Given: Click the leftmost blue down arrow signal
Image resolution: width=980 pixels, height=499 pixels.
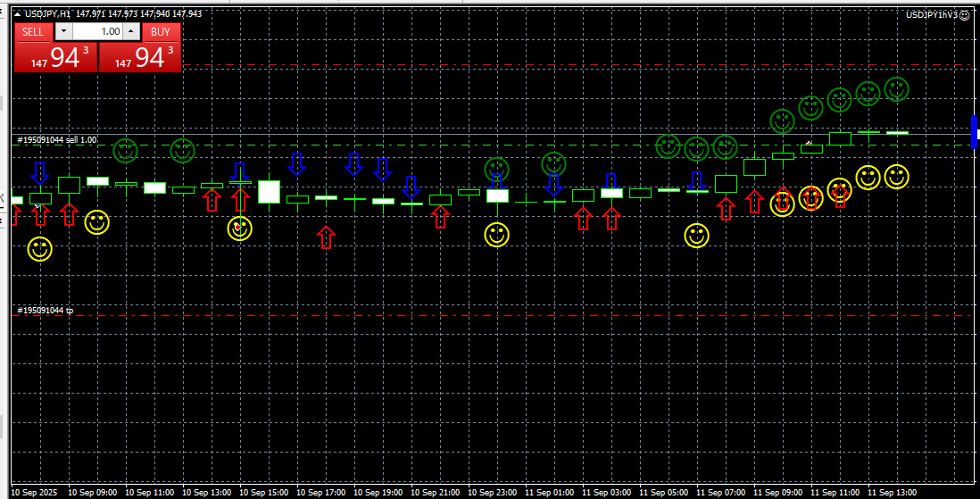Looking at the screenshot, I should pyautogui.click(x=39, y=173).
